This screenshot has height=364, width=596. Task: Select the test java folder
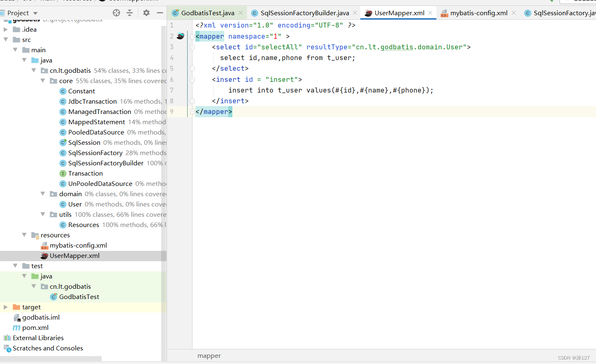pyautogui.click(x=46, y=276)
